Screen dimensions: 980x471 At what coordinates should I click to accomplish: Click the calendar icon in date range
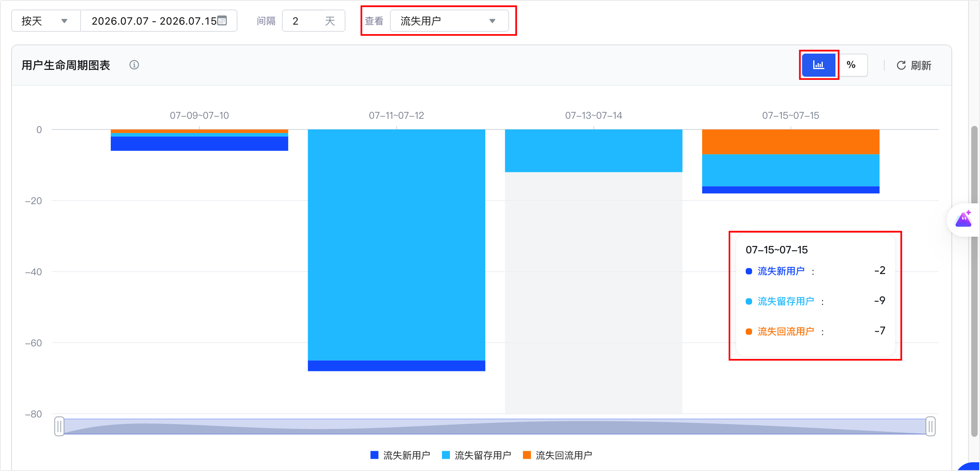point(222,21)
